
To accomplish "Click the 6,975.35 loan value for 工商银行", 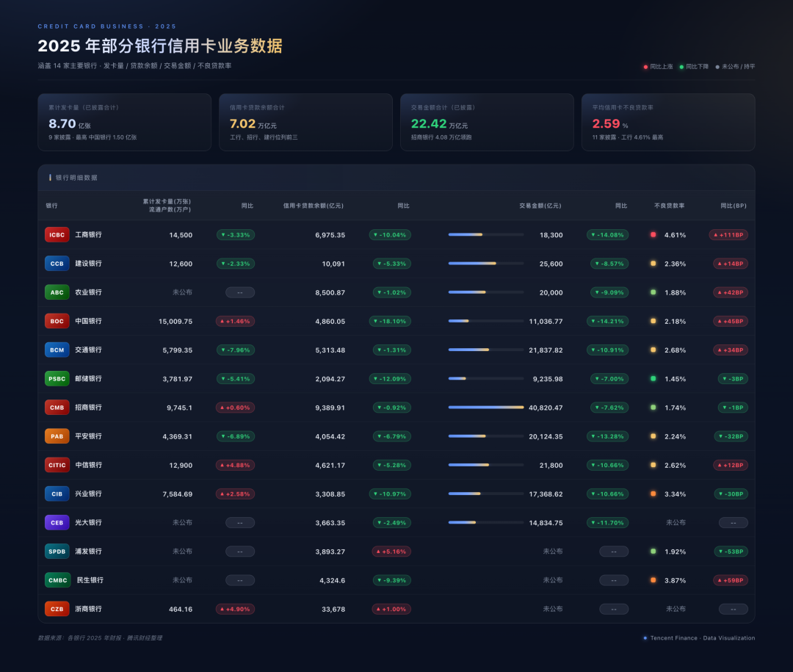I will 330,235.
